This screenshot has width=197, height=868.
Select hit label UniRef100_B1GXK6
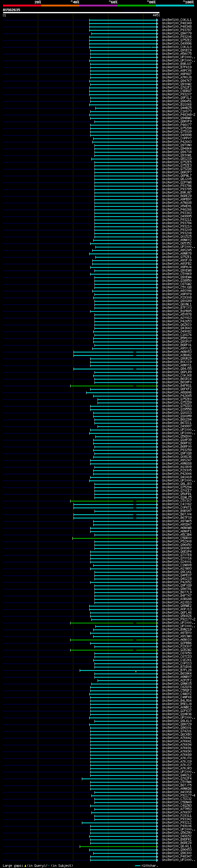[x=176, y=105]
